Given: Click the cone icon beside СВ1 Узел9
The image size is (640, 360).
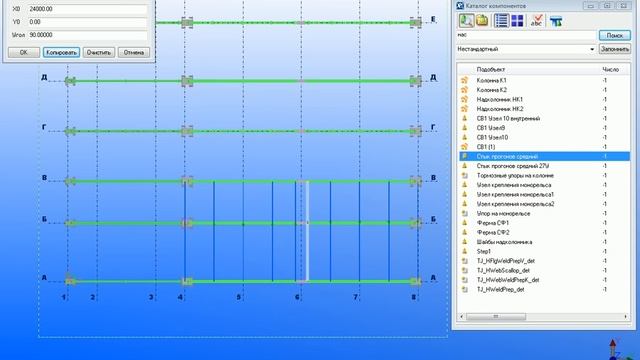Looking at the screenshot, I should (464, 128).
